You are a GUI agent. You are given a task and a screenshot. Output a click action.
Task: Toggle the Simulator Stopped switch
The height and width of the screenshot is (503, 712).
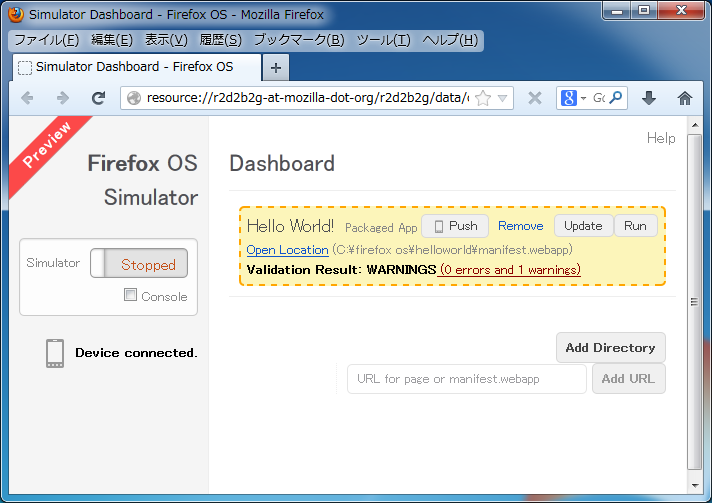139,264
